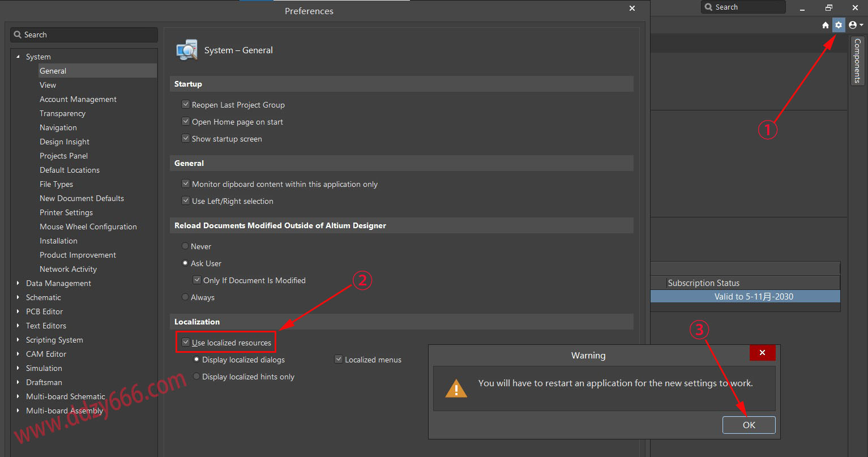Expand the Data Management tree node

coord(18,283)
